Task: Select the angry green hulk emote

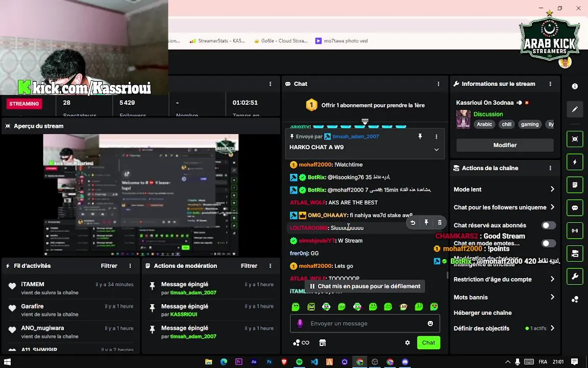Action: (311, 307)
